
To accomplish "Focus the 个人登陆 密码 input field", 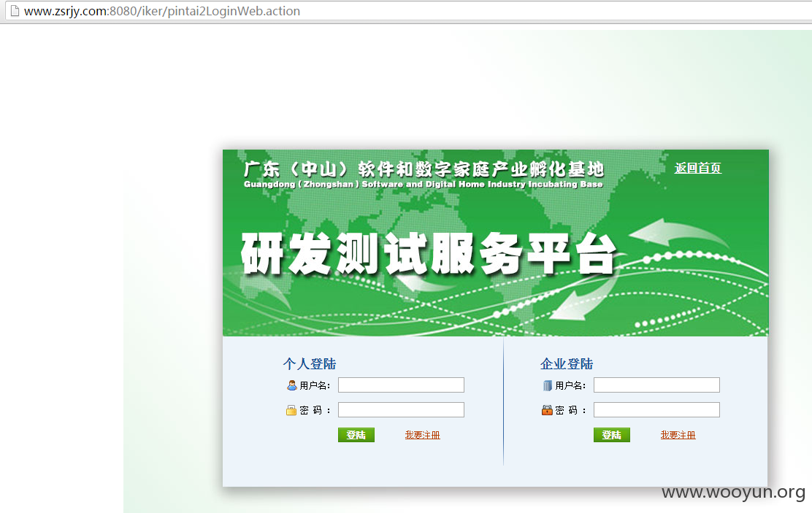I will pyautogui.click(x=401, y=409).
